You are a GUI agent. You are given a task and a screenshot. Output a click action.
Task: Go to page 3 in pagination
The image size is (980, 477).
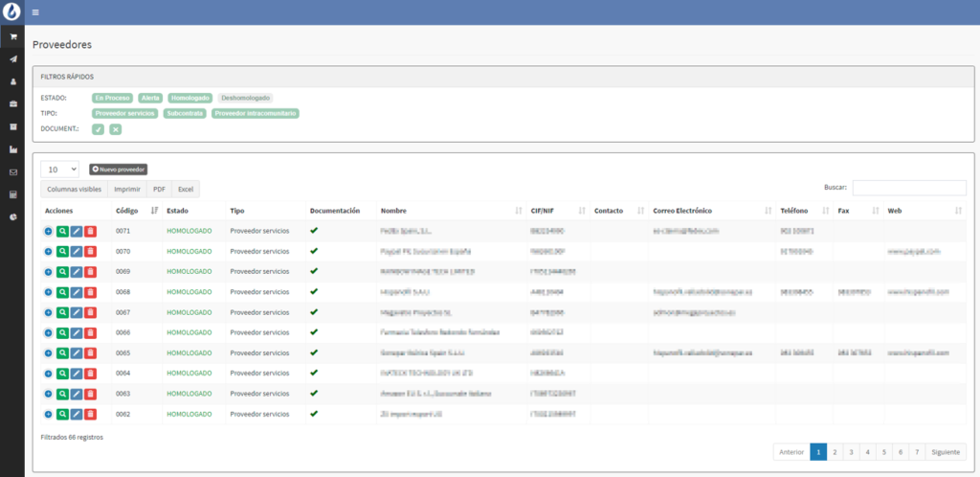[851, 452]
